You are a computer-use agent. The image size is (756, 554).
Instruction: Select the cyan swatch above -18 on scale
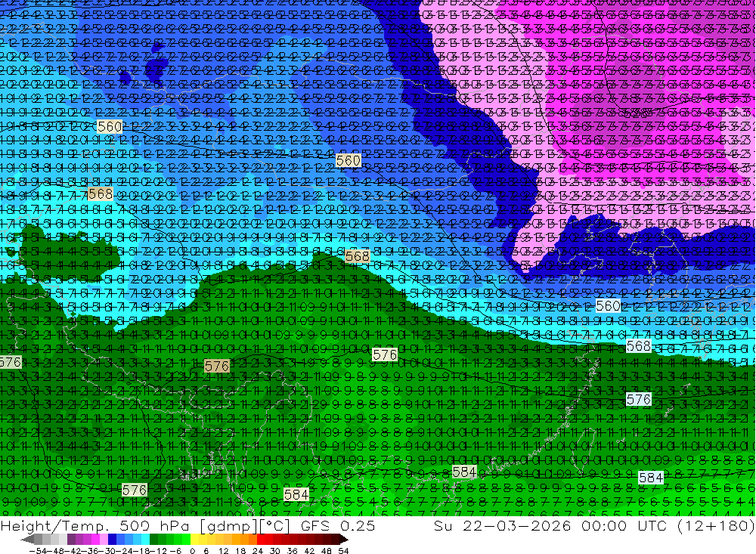click(x=145, y=539)
